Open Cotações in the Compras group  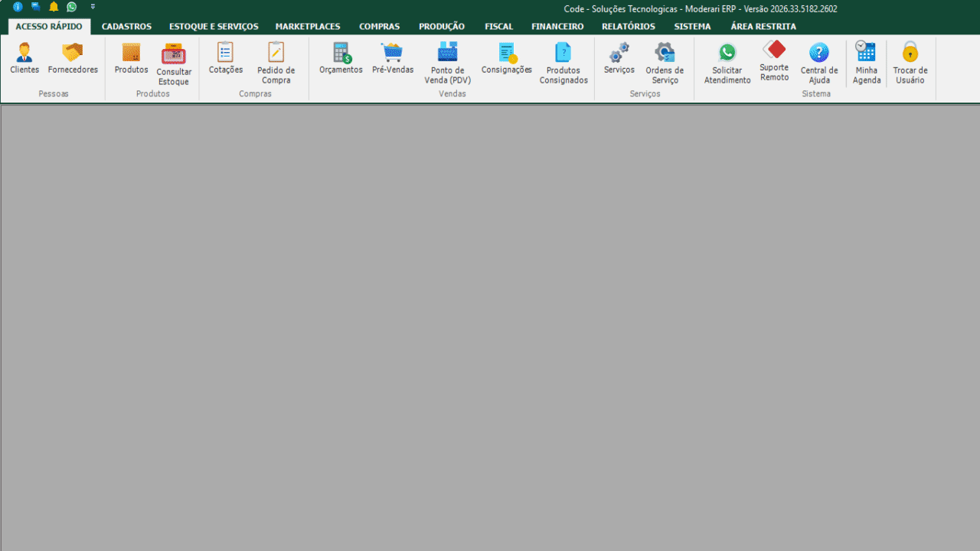tap(226, 53)
